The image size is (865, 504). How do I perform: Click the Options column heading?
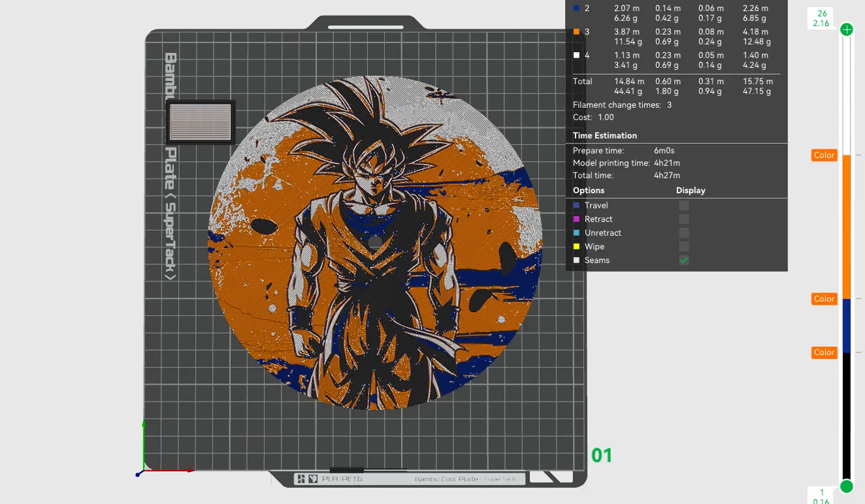589,191
